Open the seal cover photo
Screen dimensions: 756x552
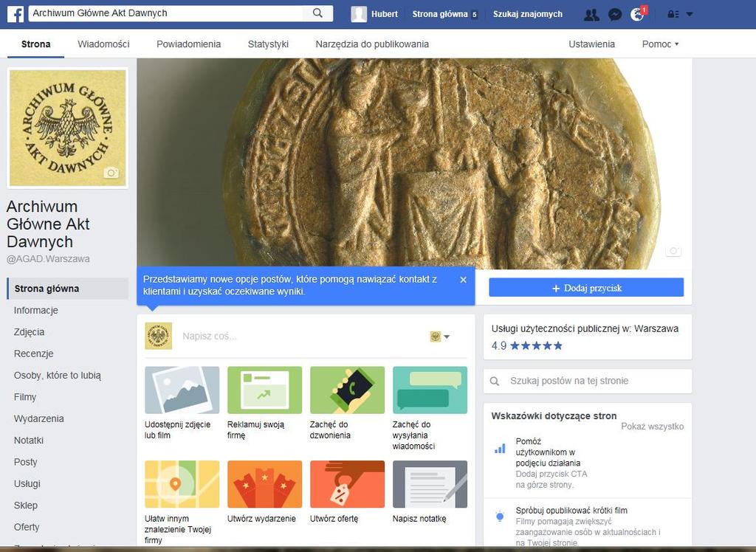pyautogui.click(x=414, y=164)
